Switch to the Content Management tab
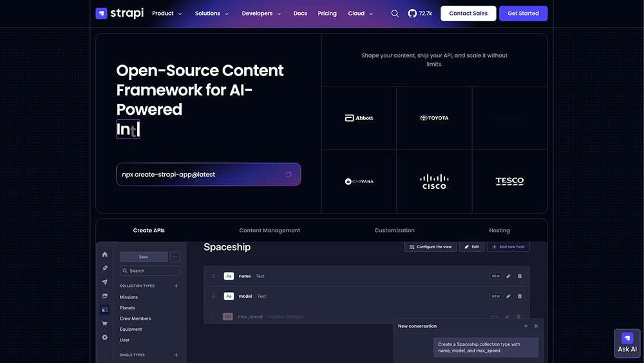The image size is (644, 363). click(x=269, y=230)
